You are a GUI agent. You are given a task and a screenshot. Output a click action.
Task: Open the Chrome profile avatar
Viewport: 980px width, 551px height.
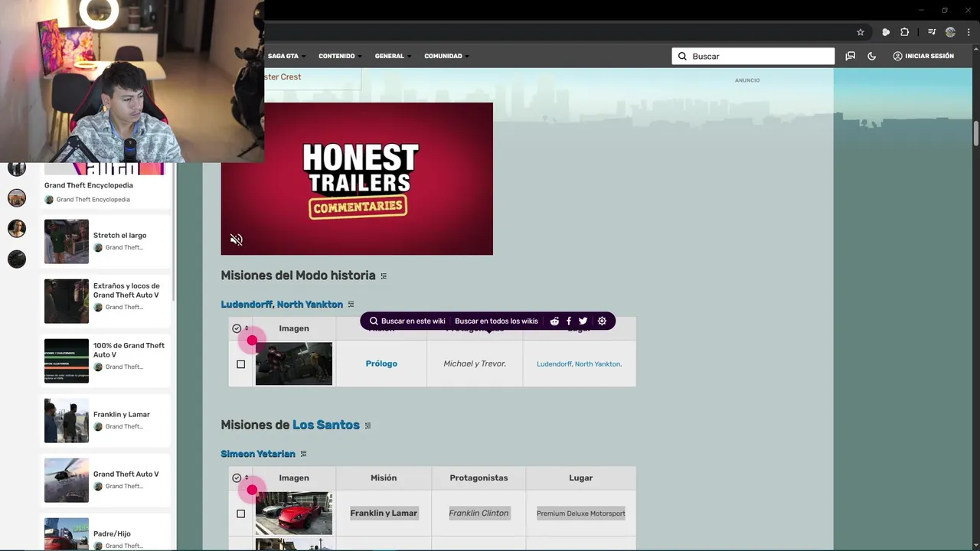pyautogui.click(x=950, y=32)
